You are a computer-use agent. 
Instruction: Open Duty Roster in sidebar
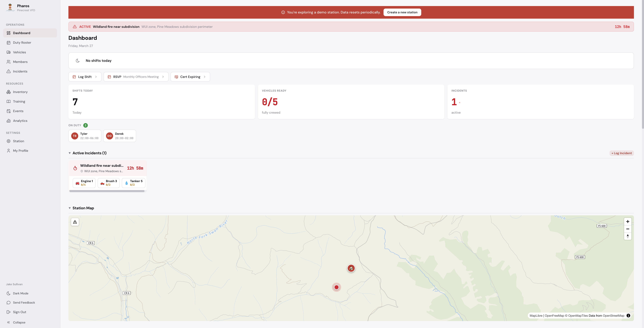pos(22,43)
